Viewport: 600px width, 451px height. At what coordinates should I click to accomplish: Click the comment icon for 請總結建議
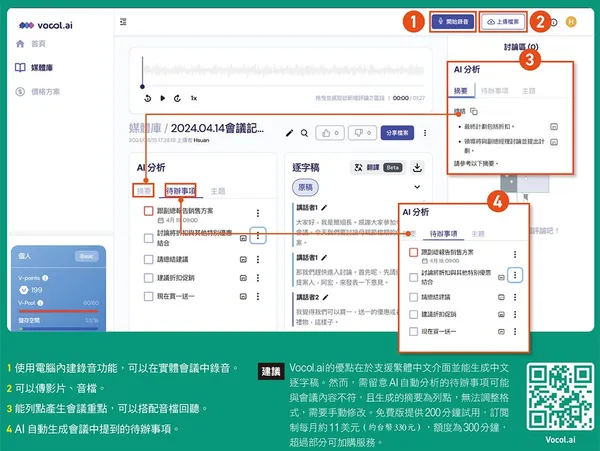[243, 259]
